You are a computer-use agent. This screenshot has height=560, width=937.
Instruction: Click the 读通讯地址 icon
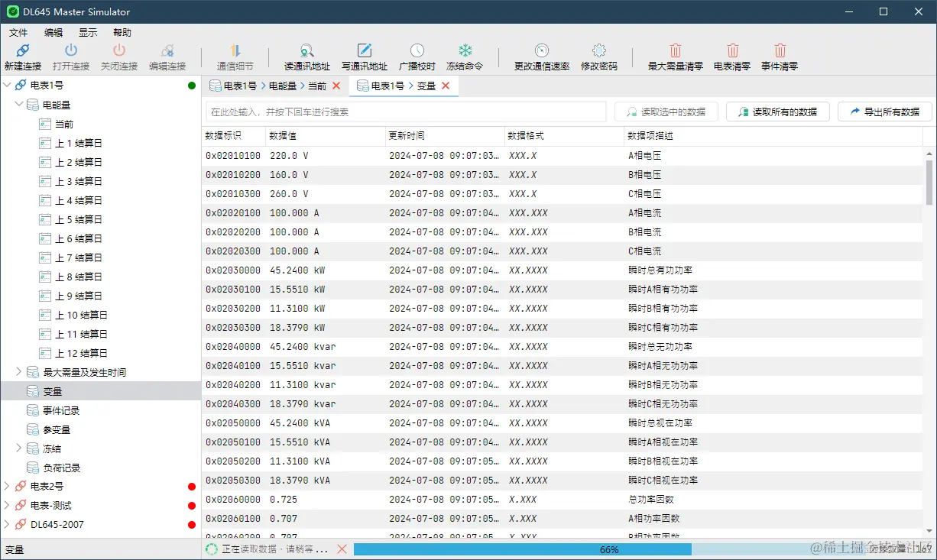tap(307, 50)
